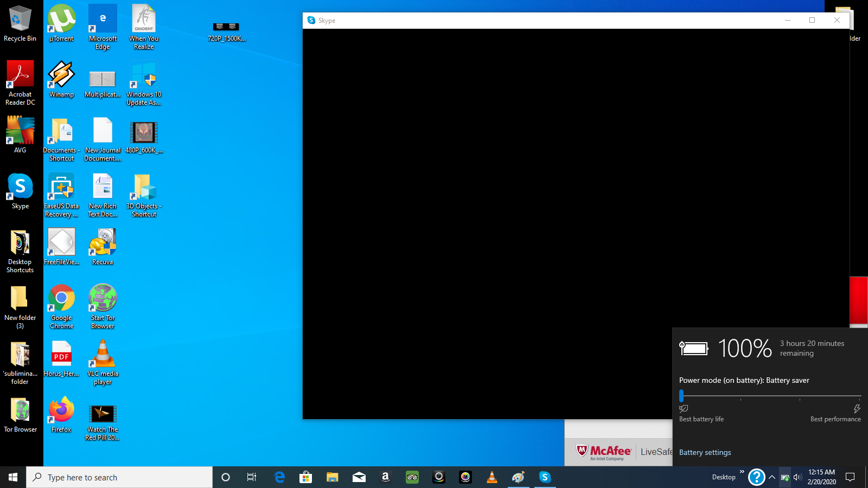Adjust the power mode slider
The image size is (868, 488).
pyautogui.click(x=681, y=396)
